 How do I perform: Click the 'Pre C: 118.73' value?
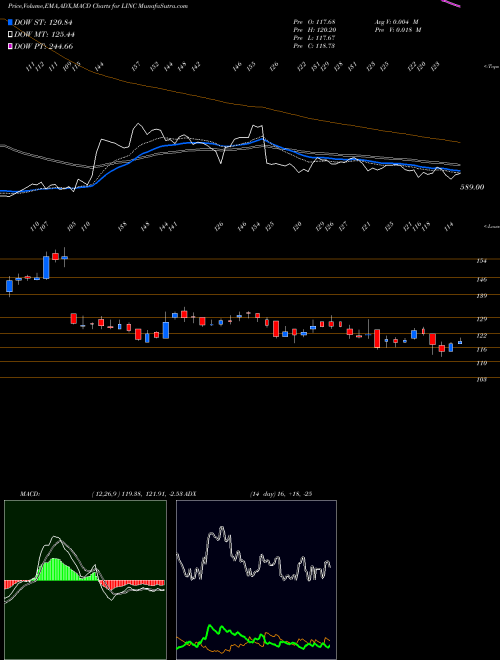point(314,46)
